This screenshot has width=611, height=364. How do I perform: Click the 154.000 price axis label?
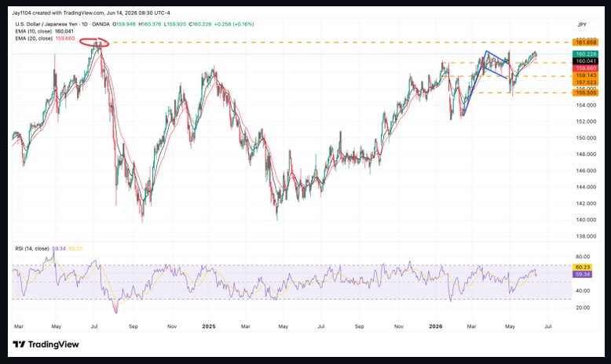[586, 105]
